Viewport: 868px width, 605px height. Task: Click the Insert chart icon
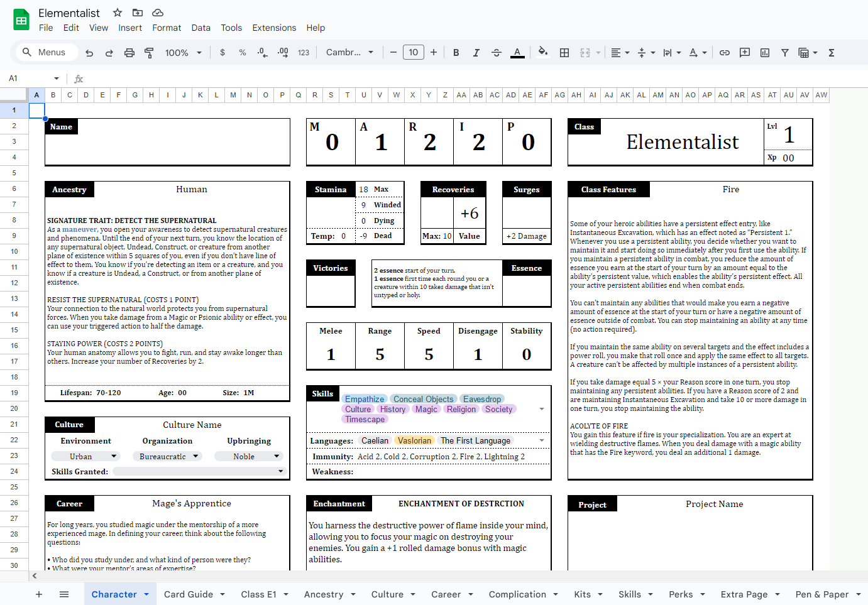(x=765, y=53)
